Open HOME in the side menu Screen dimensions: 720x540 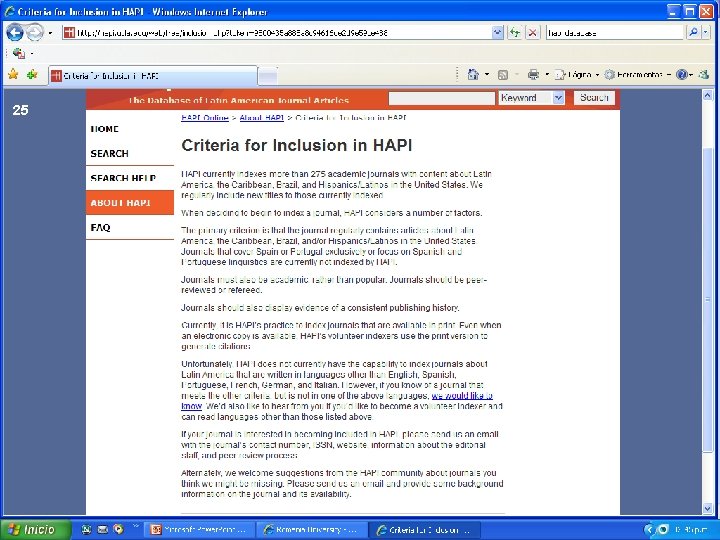(x=105, y=129)
